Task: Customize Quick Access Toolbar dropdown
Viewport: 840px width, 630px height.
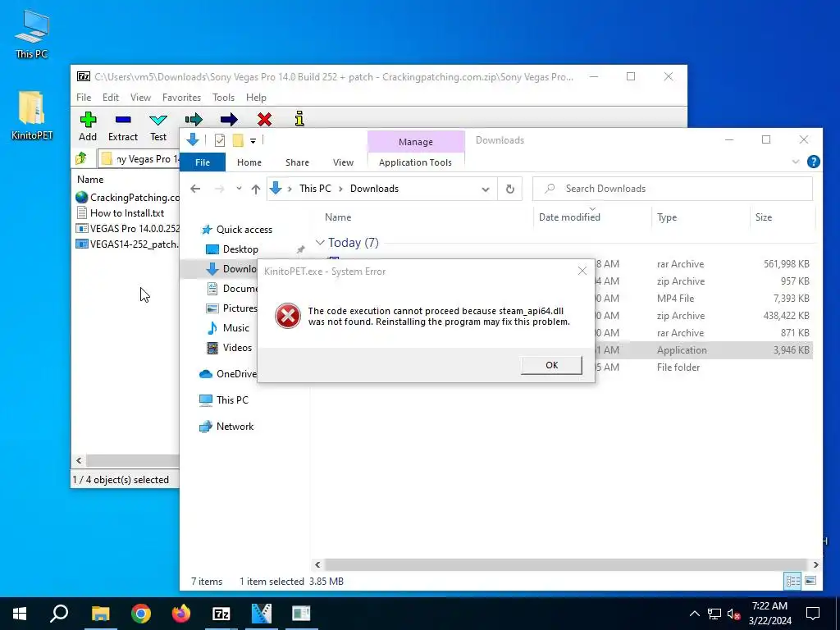Action: point(253,141)
